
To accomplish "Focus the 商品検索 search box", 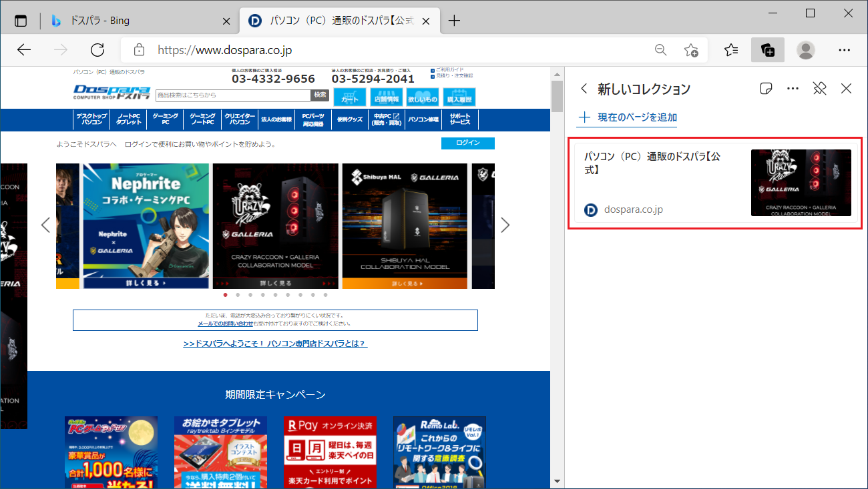I will point(233,95).
